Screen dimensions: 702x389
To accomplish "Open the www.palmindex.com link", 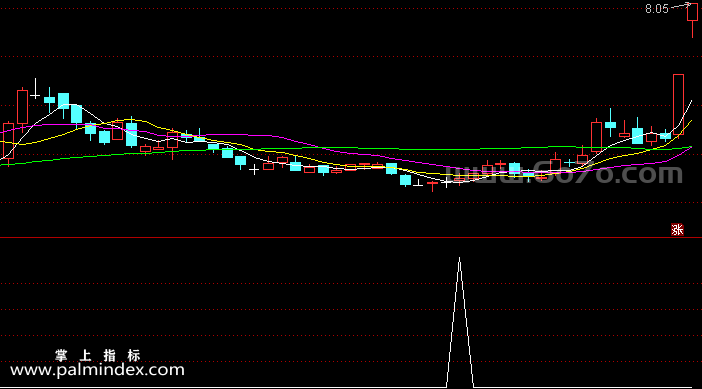I will tap(97, 370).
